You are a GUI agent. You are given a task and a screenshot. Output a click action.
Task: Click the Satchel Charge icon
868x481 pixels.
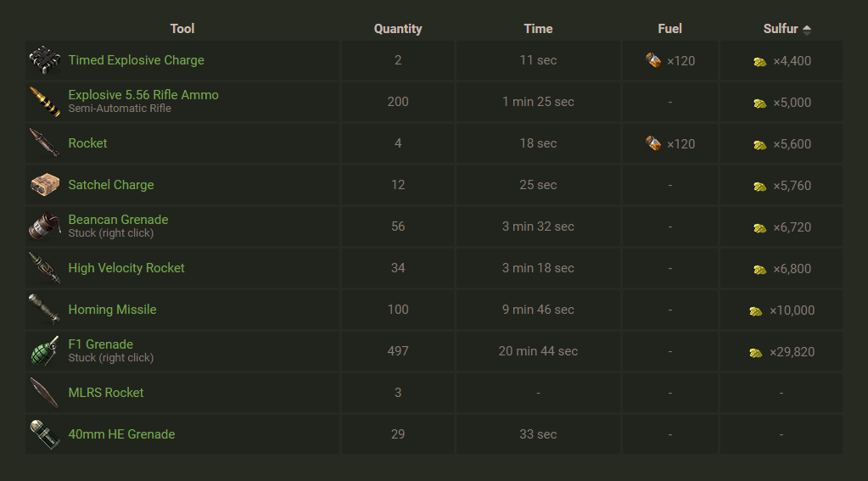(x=44, y=185)
